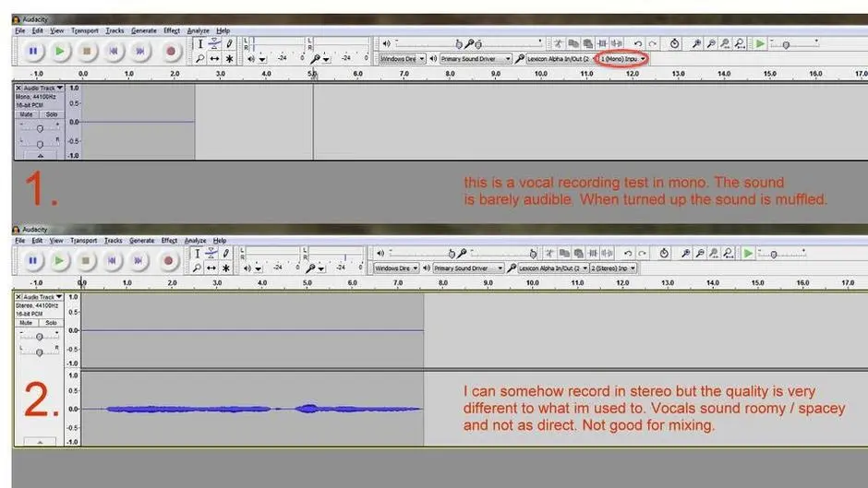Click the gain slider on the top mono track

click(39, 128)
